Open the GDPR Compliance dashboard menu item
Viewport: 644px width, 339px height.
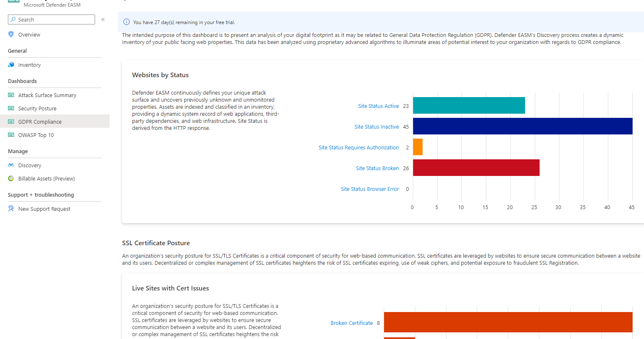(x=40, y=122)
